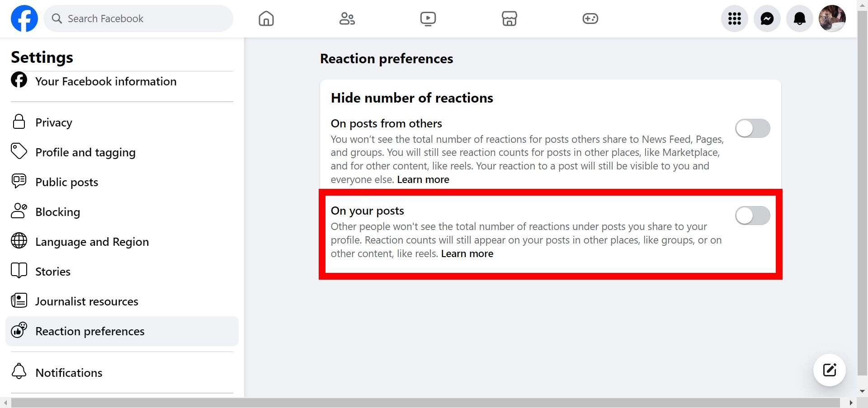Image resolution: width=868 pixels, height=408 pixels.
Task: Open Learn more under posts from others
Action: click(423, 179)
